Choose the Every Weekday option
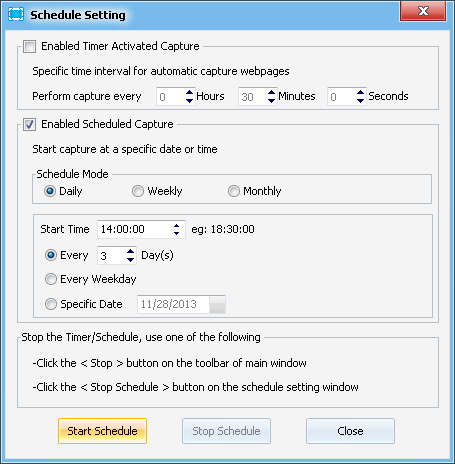455x464 pixels. pyautogui.click(x=51, y=279)
